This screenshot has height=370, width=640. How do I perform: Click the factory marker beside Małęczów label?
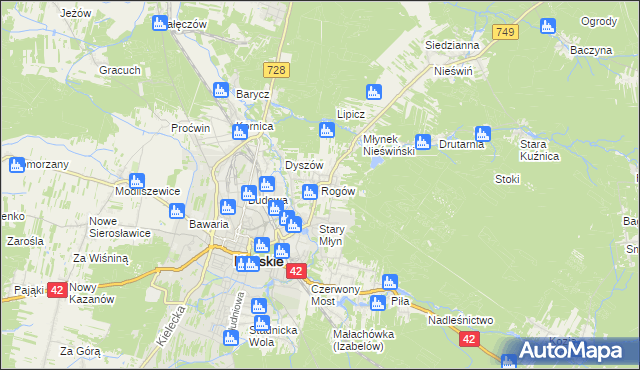coord(160,23)
